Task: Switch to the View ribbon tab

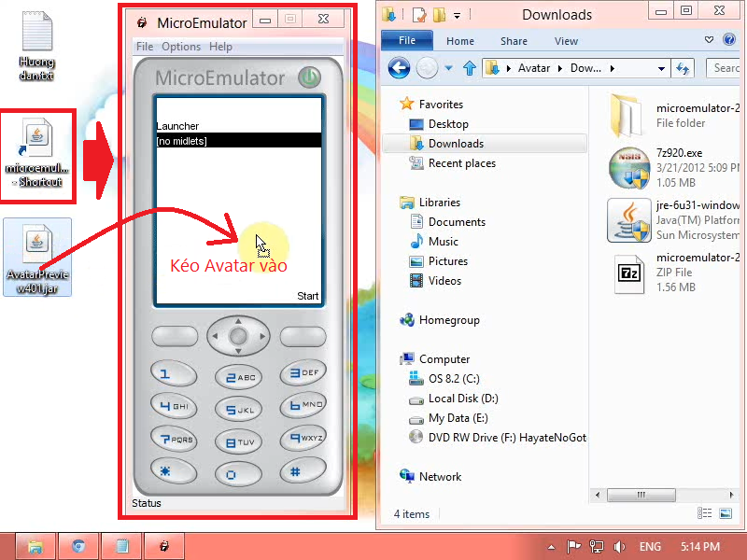Action: pyautogui.click(x=566, y=41)
